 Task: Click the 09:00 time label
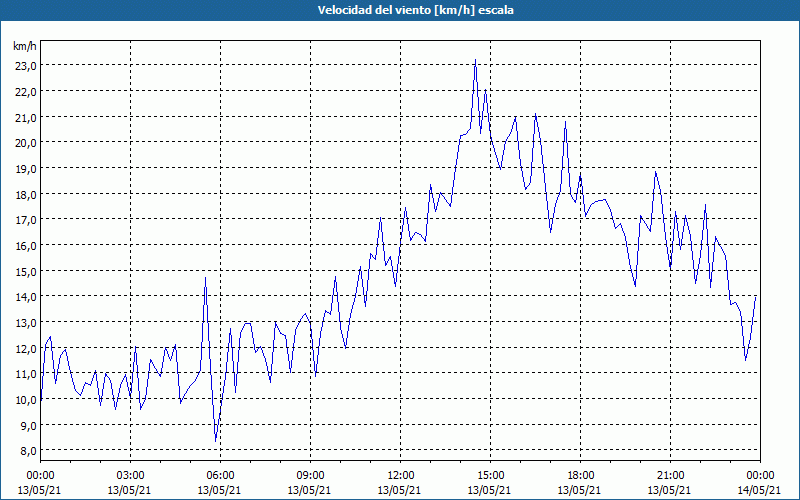click(x=310, y=476)
